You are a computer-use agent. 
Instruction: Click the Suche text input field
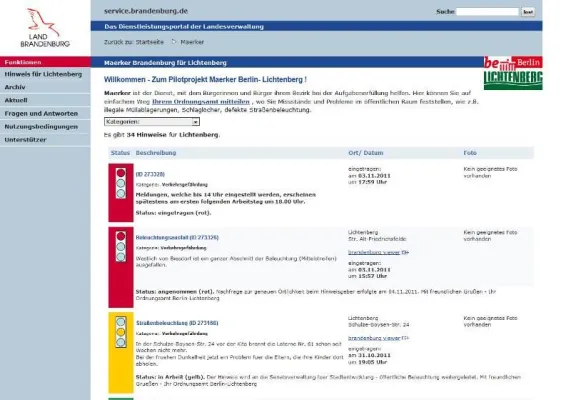(488, 12)
